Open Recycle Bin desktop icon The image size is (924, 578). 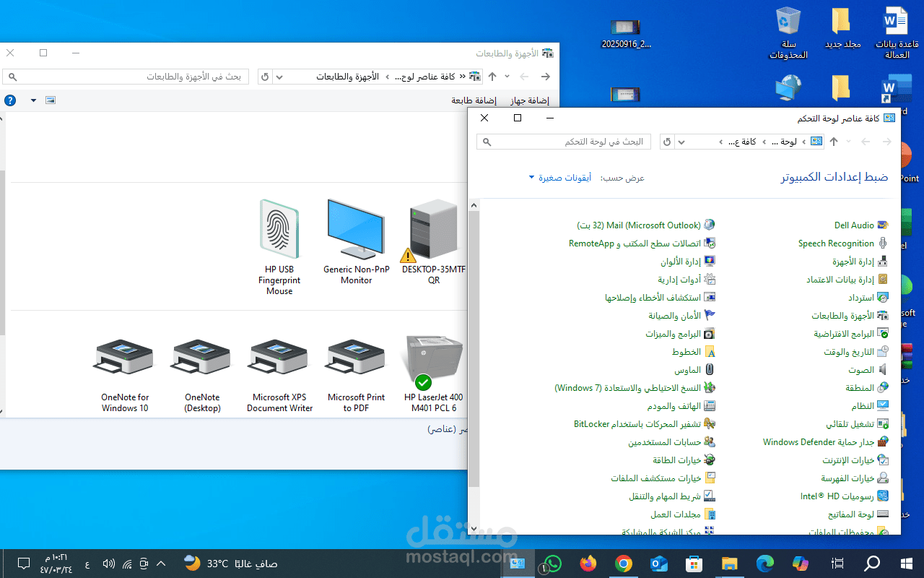point(788,33)
